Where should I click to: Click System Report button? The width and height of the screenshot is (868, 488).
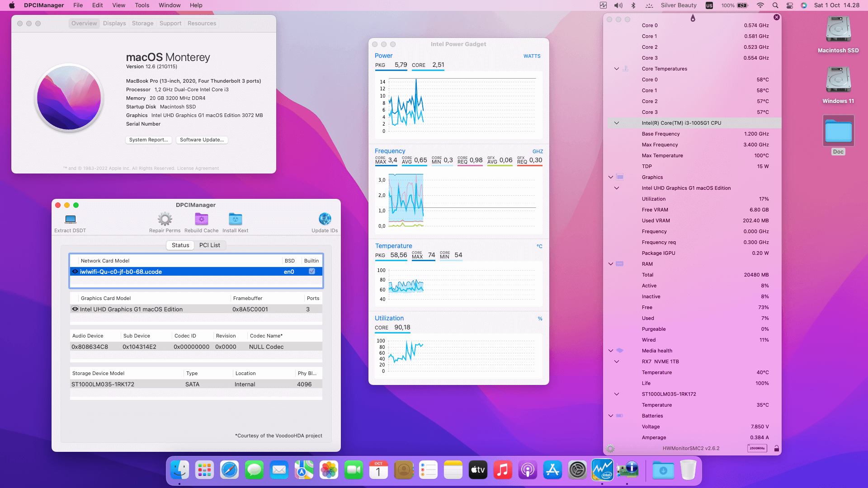[x=148, y=140]
